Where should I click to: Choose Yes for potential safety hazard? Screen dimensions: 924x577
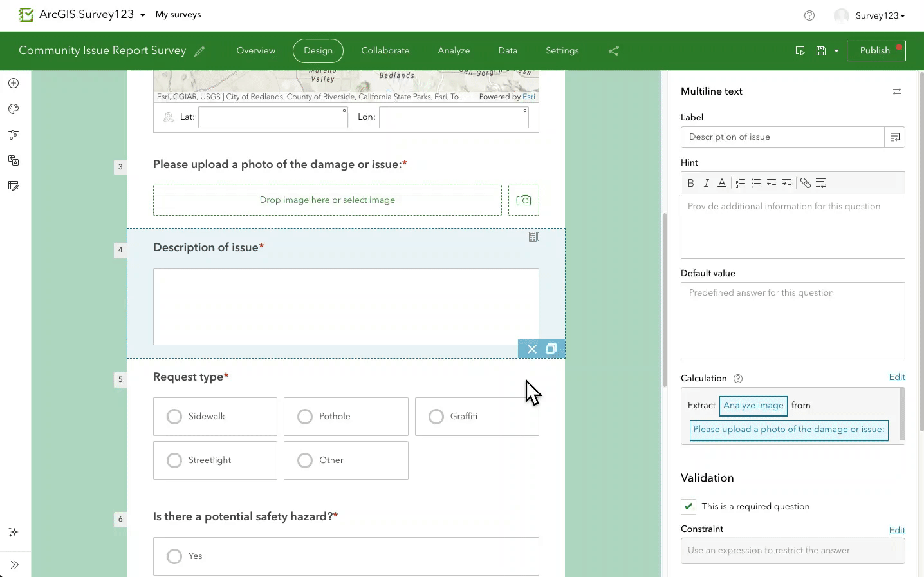(x=174, y=556)
